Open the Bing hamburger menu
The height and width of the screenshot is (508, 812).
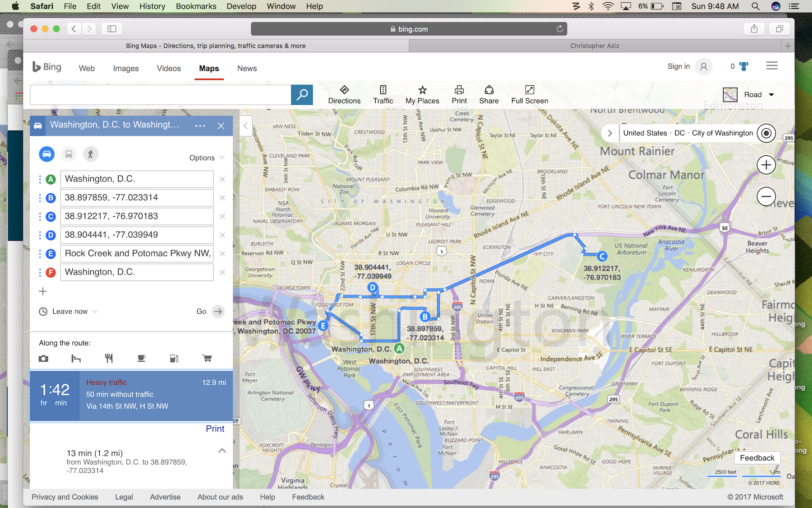click(772, 66)
